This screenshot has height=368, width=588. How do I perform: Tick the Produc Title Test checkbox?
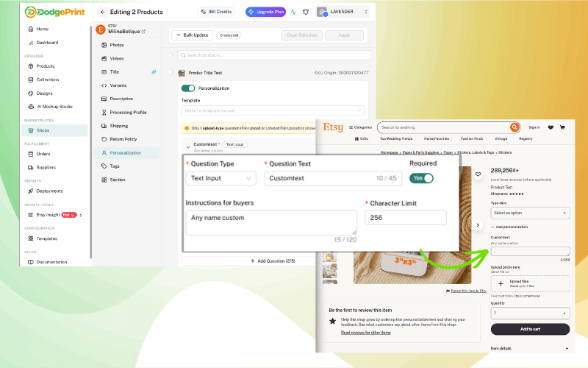pyautogui.click(x=171, y=72)
